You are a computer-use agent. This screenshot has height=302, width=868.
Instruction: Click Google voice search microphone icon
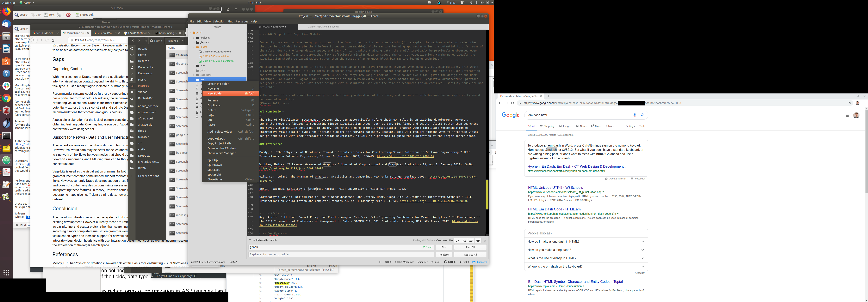(x=635, y=115)
